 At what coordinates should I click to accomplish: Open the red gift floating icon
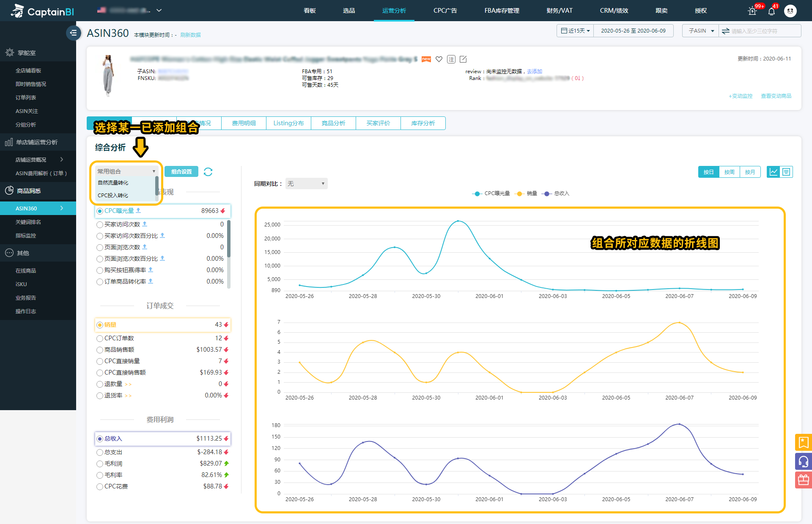pos(803,480)
